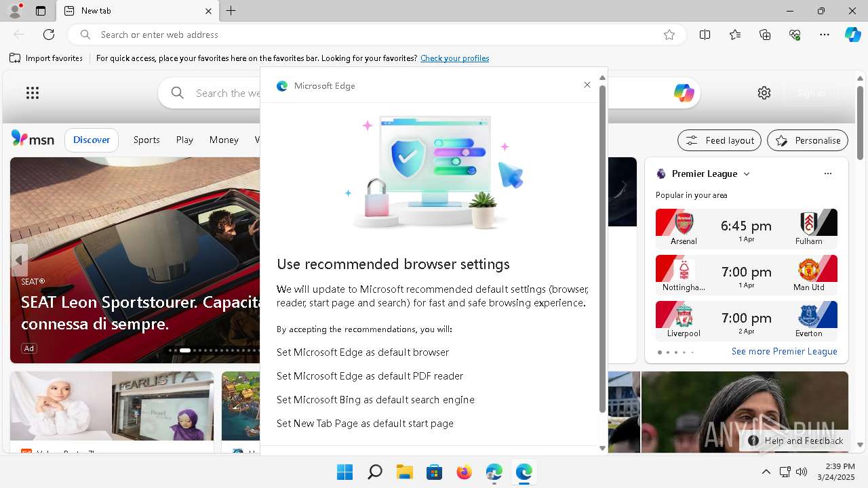
Task: Switch to the Money tab
Action: [224, 140]
